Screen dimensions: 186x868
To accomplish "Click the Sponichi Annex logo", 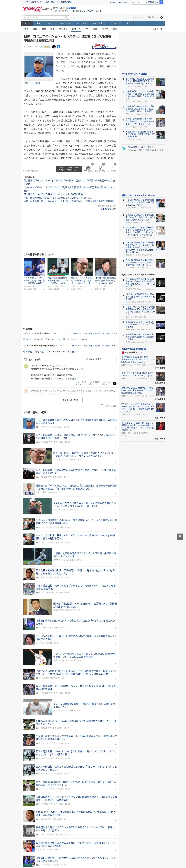I will tap(104, 47).
